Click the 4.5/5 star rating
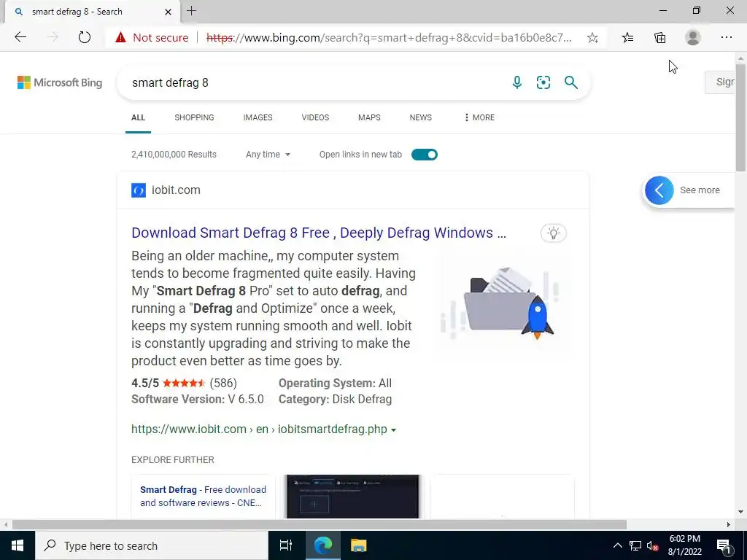747x560 pixels. pyautogui.click(x=184, y=383)
